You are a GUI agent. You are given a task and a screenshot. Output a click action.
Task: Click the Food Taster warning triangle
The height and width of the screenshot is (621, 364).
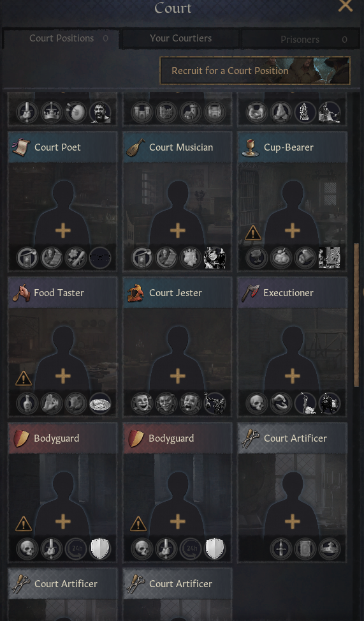[24, 378]
